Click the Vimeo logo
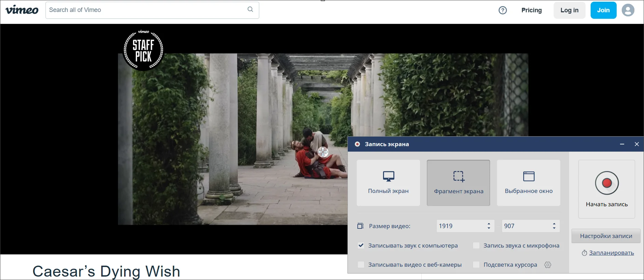 tap(22, 10)
